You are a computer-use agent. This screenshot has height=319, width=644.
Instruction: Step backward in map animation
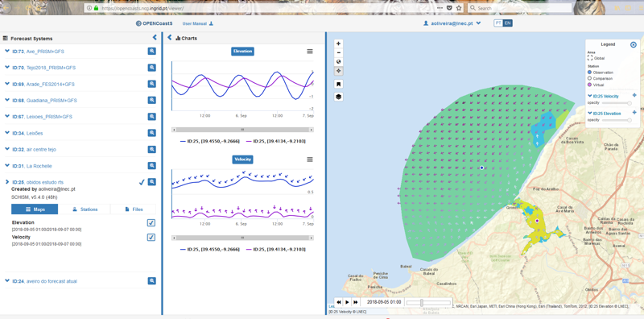[x=339, y=302]
